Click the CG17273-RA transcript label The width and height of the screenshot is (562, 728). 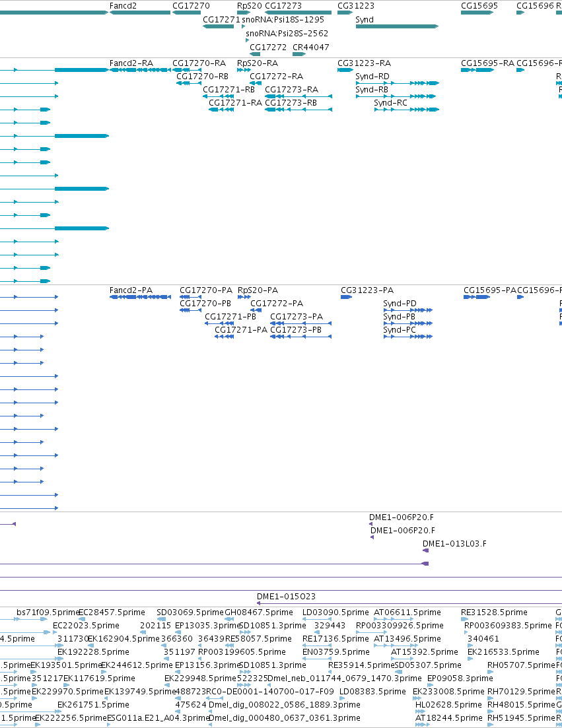pos(292,90)
